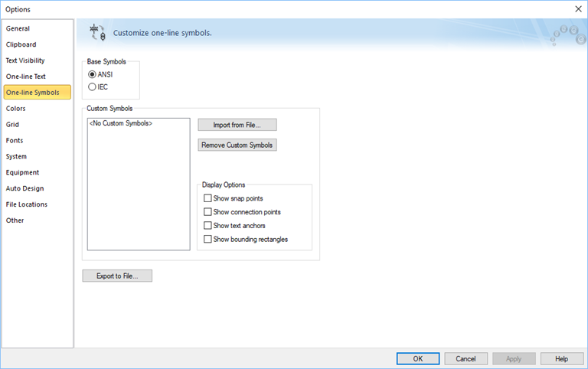
Task: Enable Show snap points checkbox
Action: tap(207, 198)
